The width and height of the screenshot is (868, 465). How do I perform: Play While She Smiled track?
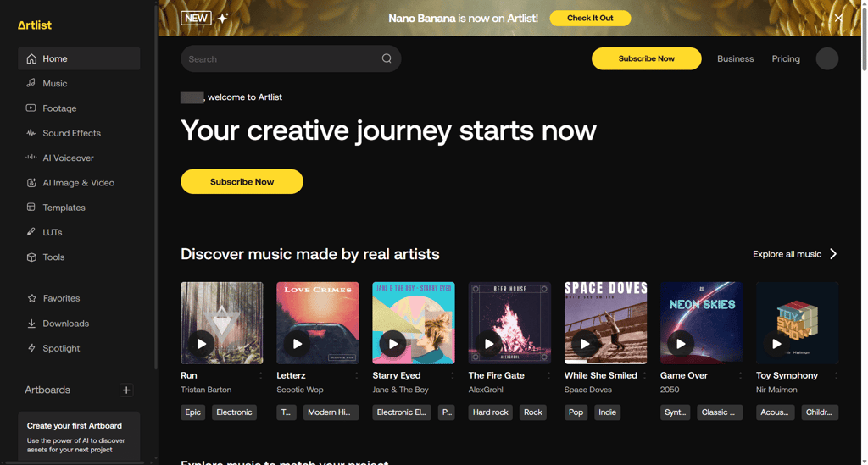point(585,344)
